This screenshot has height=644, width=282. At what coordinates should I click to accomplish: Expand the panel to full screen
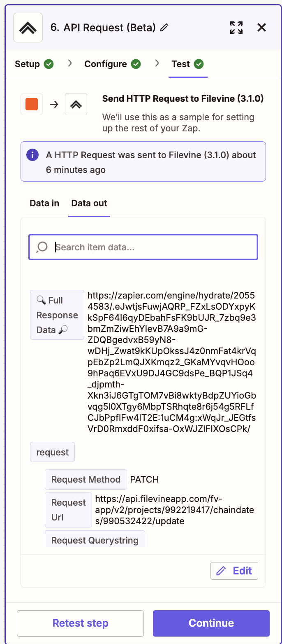[236, 28]
